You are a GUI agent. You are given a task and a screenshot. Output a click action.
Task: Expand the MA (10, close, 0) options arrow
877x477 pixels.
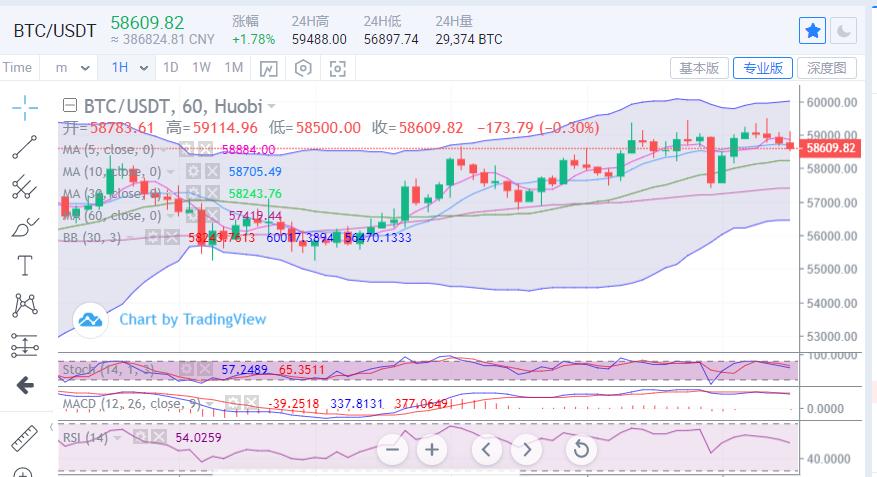(x=171, y=172)
